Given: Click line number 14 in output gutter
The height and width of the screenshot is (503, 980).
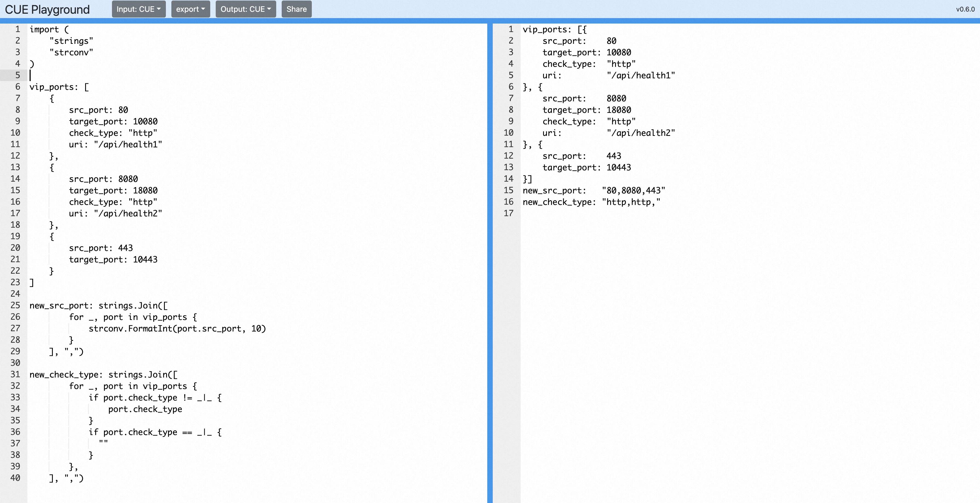Looking at the screenshot, I should 508,179.
